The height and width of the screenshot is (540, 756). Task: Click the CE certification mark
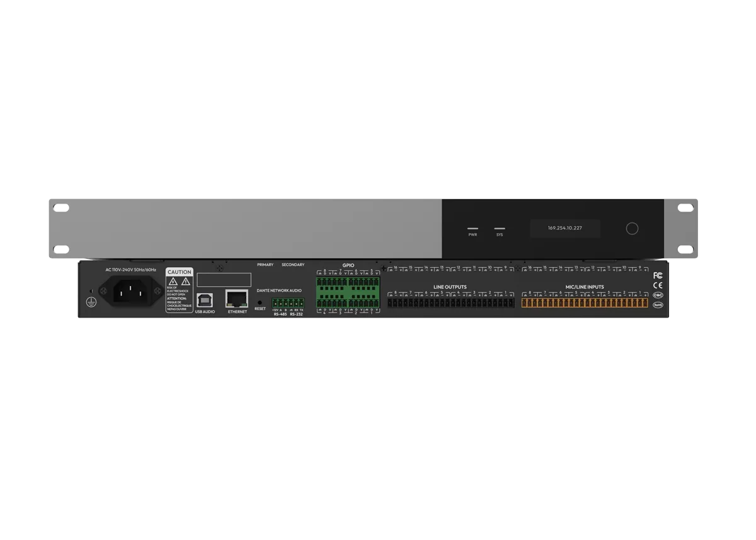658,285
